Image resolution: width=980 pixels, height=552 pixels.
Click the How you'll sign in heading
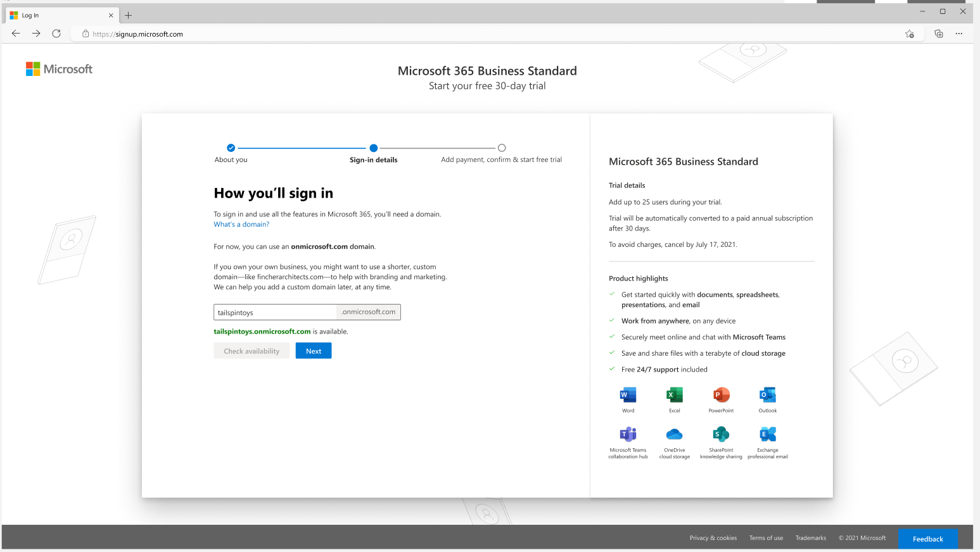point(273,193)
